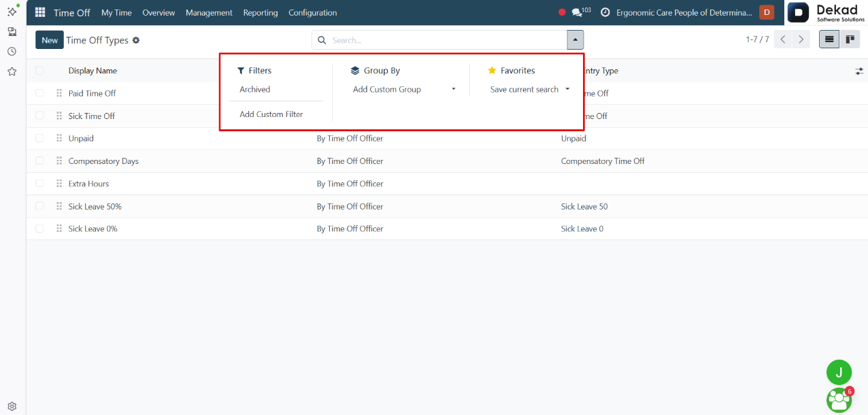Click the drag handle of Sick Leave 0% row
Screen dimensions: 868x415
pyautogui.click(x=59, y=229)
